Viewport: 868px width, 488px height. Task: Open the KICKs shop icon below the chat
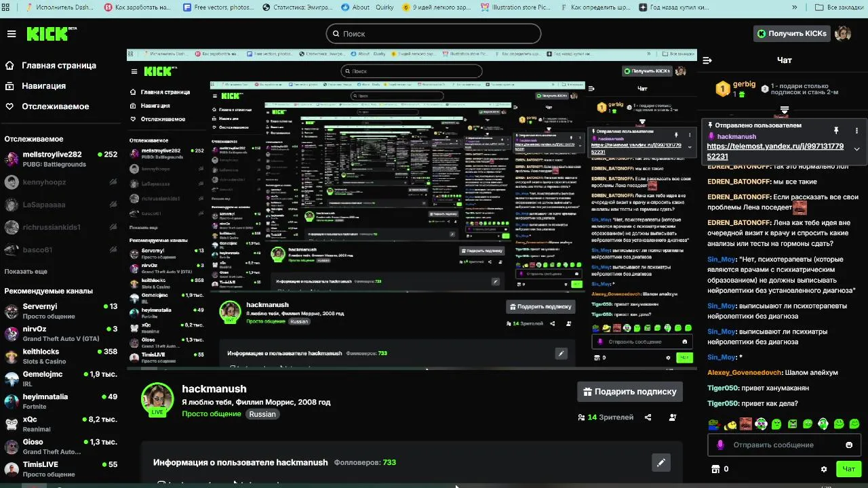point(715,469)
